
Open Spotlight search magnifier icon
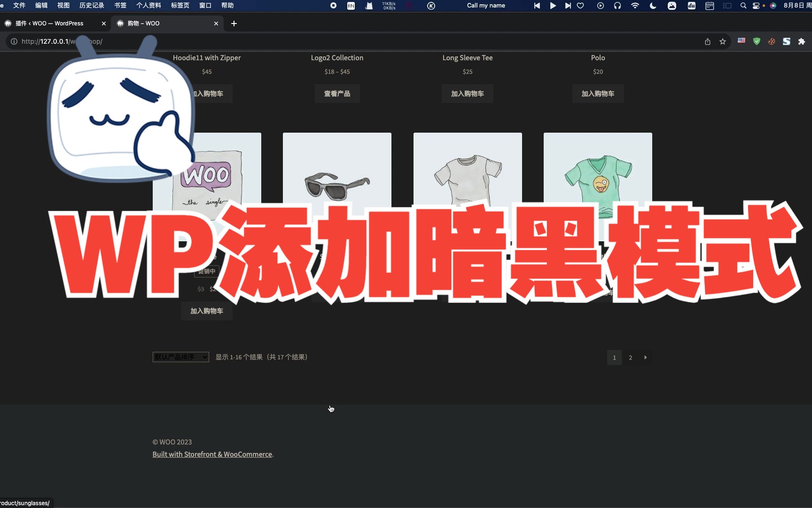(x=743, y=6)
